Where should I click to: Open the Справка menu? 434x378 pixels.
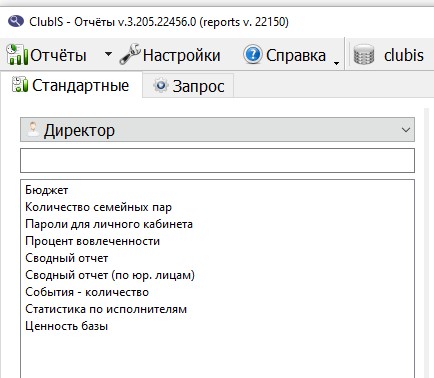point(284,55)
